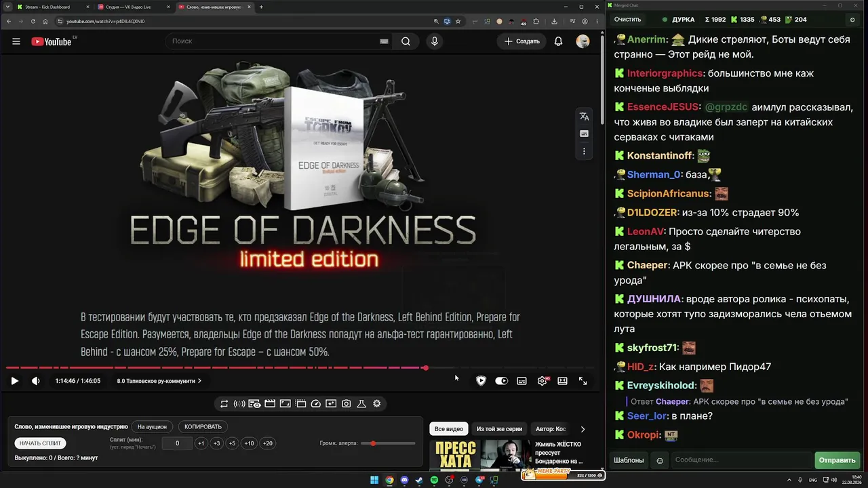This screenshot has width=868, height=488.
Task: Open extension toolbar gear settings
Action: [x=377, y=404]
